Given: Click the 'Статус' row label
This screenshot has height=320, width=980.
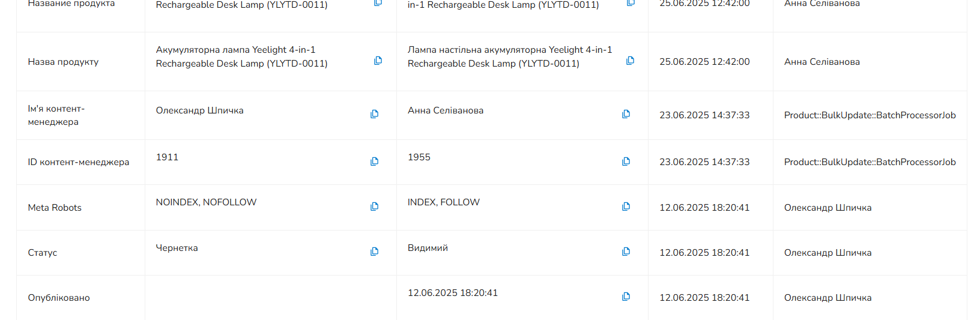Looking at the screenshot, I should point(43,253).
